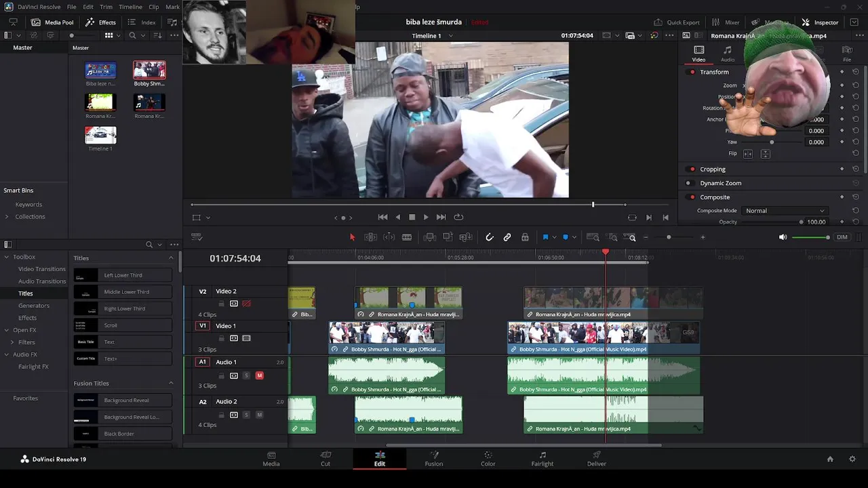Click the DIM audio button
This screenshot has height=488, width=868.
842,237
